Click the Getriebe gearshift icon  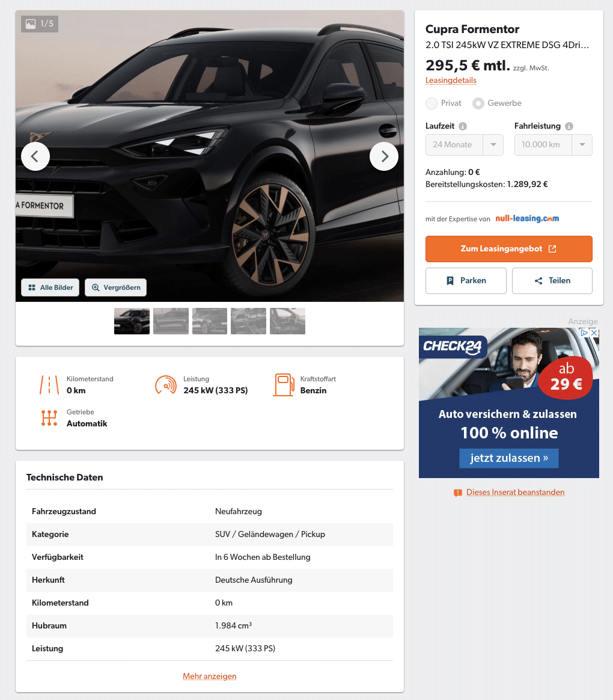click(x=49, y=418)
